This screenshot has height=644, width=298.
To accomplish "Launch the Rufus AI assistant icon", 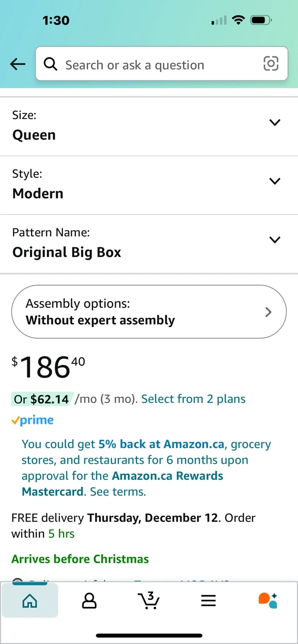I will [268, 601].
